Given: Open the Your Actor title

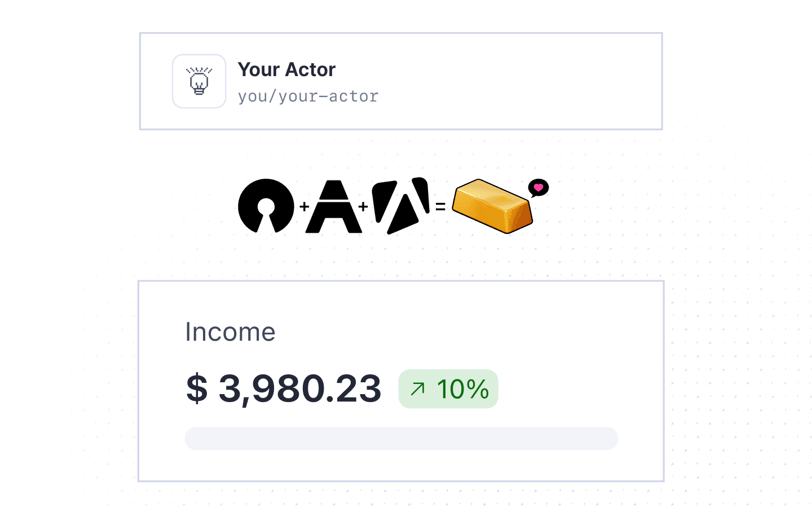Looking at the screenshot, I should [286, 70].
